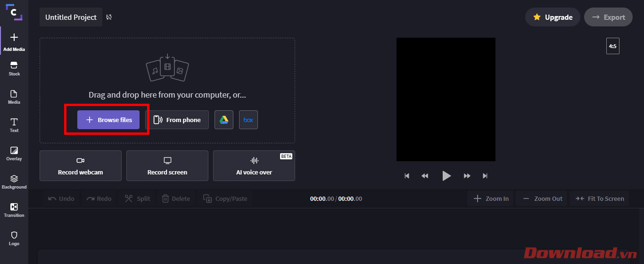Open the Stock library in sidebar
This screenshot has height=264, width=644.
pos(14,68)
